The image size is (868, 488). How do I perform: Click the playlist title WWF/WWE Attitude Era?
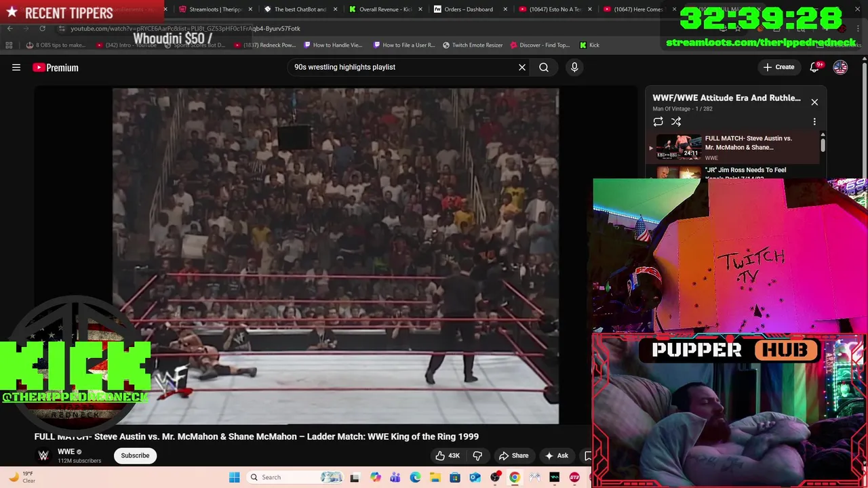[726, 98]
